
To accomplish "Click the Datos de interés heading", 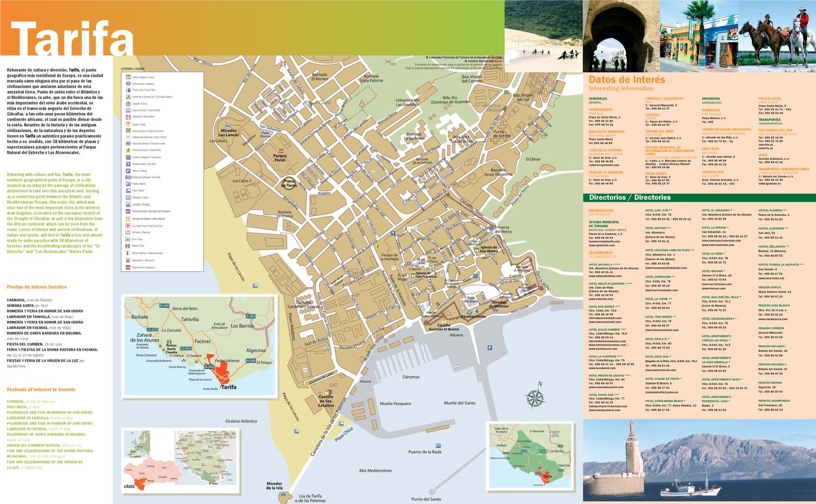I will pos(627,79).
